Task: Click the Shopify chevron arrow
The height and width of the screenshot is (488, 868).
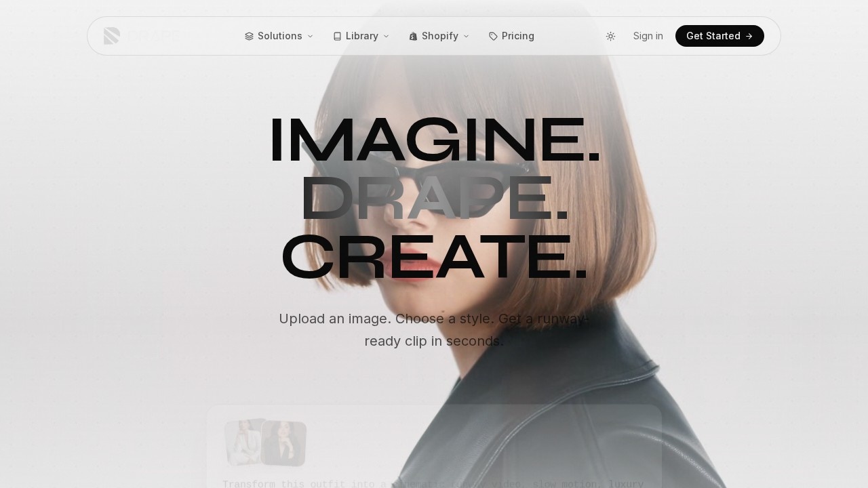Action: tap(466, 36)
